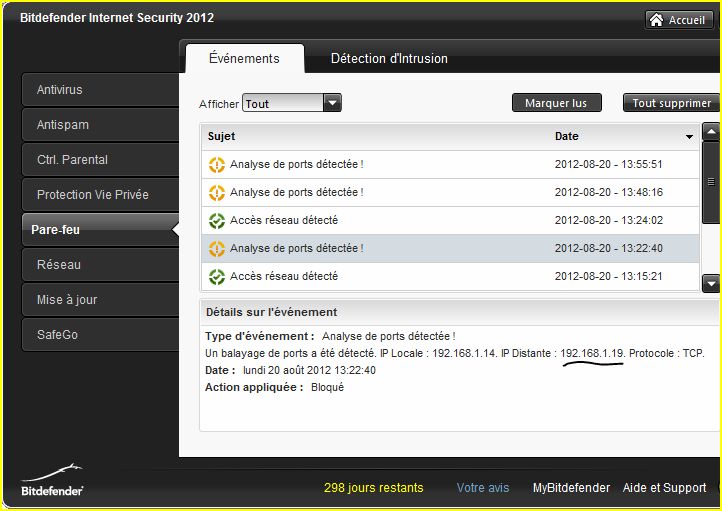Open the Ctrl. Parental section
722x511 pixels.
[100, 160]
